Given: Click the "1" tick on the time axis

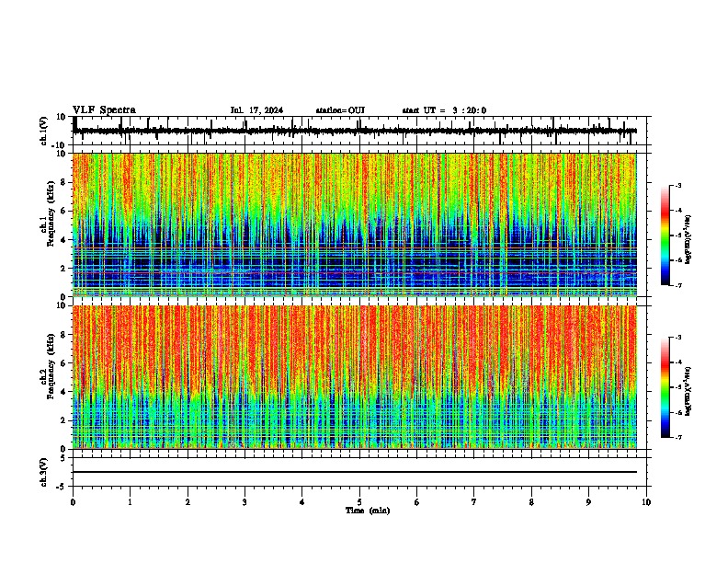Looking at the screenshot, I should point(130,502).
